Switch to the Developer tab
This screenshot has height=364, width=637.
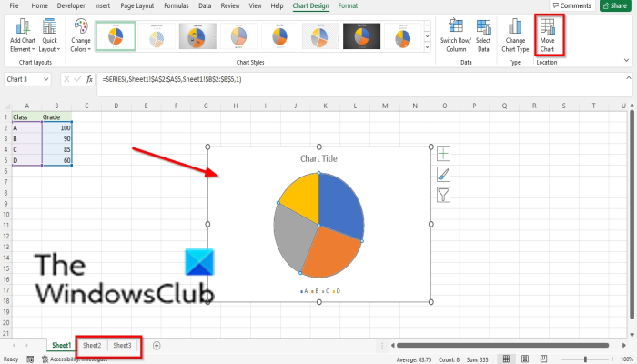coord(71,5)
